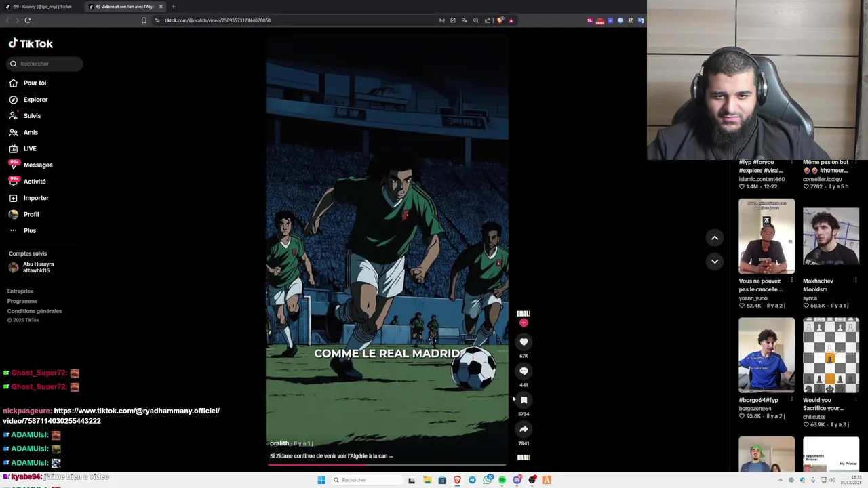
Task: Open the Importer upload page
Action: (29, 198)
